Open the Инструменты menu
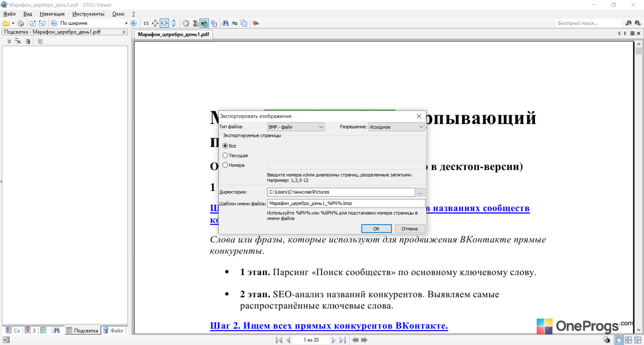Image resolution: width=644 pixels, height=345 pixels. [x=88, y=14]
